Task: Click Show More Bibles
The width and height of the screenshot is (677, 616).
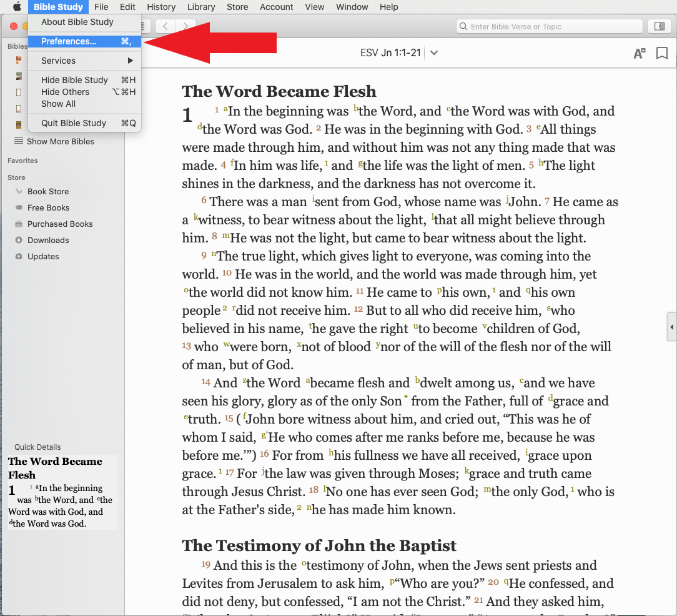Action: [60, 141]
